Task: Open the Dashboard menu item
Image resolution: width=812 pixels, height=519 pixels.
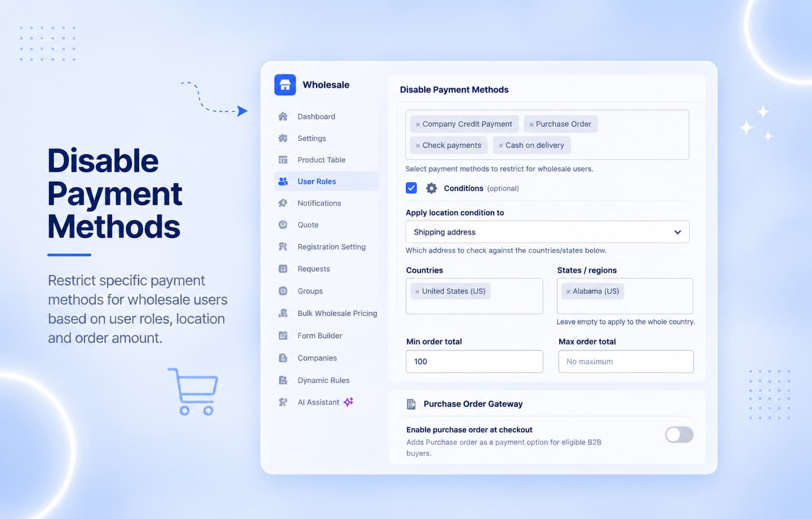Action: pos(327,117)
